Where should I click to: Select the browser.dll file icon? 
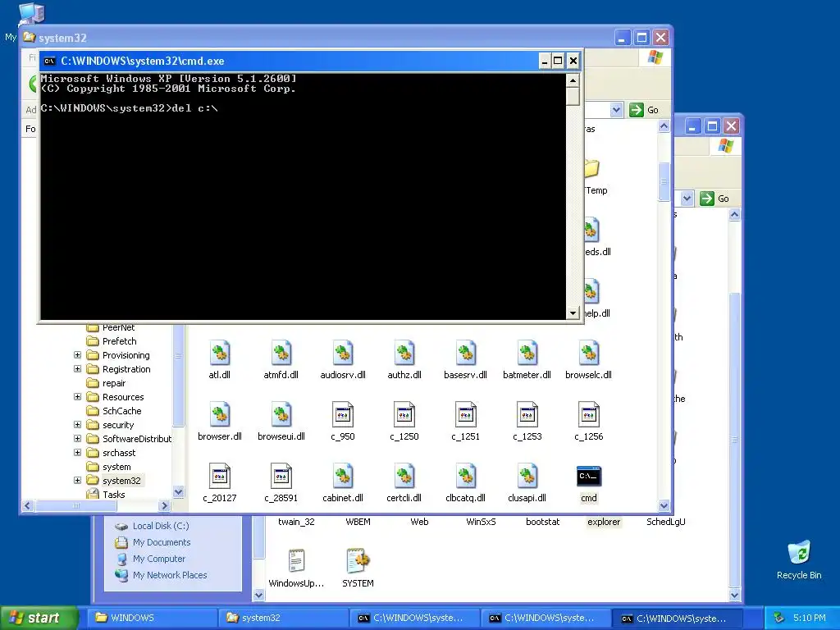[220, 414]
